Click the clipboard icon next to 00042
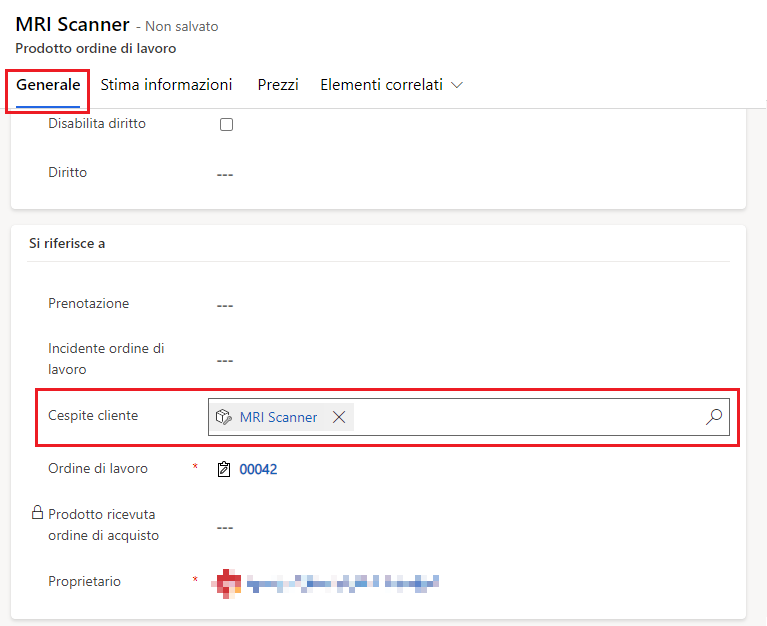Screen dimensions: 767x626 click(x=224, y=469)
